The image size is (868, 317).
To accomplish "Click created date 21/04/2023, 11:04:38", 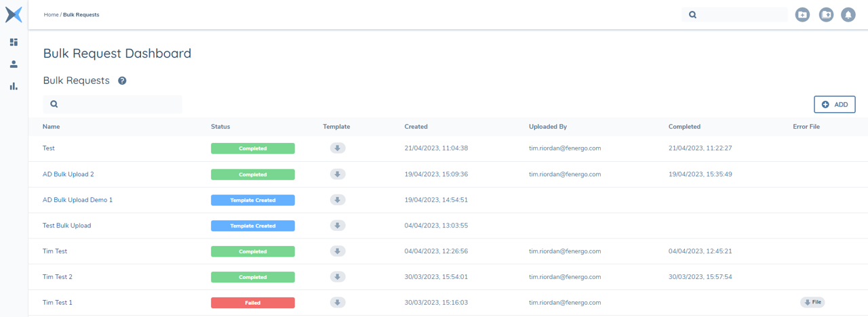I will (436, 148).
